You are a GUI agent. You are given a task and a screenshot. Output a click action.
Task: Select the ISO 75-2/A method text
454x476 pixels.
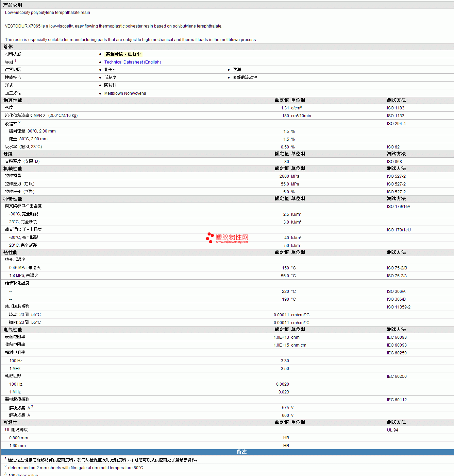click(x=397, y=276)
